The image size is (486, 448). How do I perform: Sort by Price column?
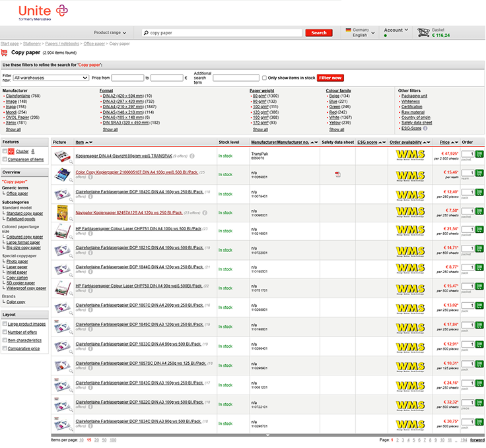[x=444, y=143]
